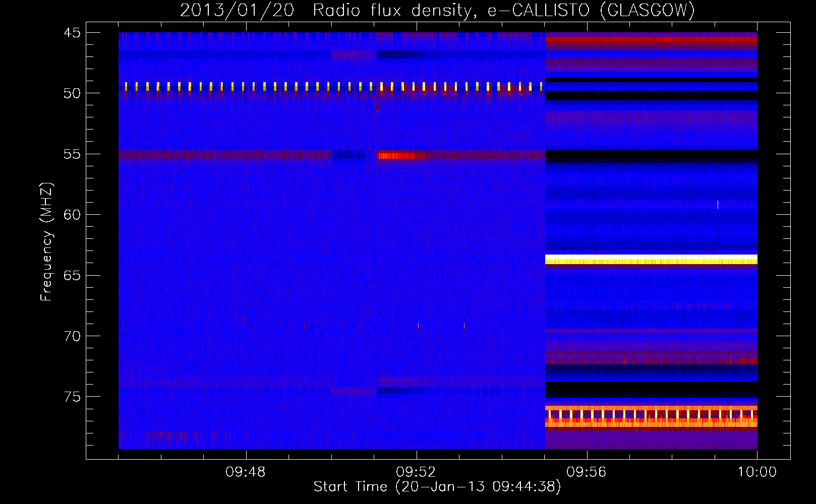
Task: Click the 'Start Time (20-Jan-13 09:44:38)' label
Action: coord(437,487)
